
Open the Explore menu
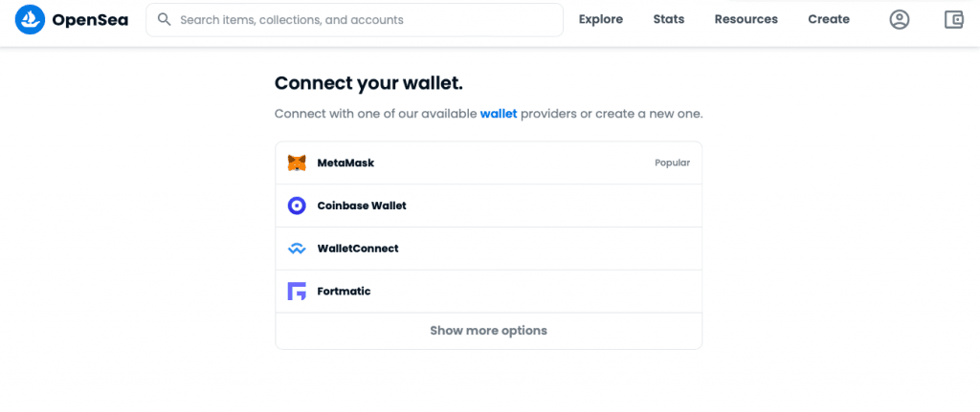[601, 19]
